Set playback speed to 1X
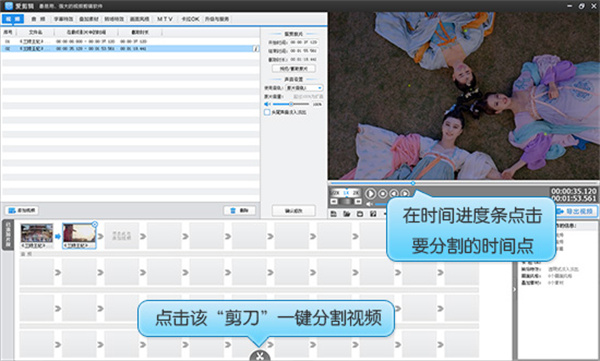Viewport: 600px width, 361px height. pyautogui.click(x=346, y=193)
